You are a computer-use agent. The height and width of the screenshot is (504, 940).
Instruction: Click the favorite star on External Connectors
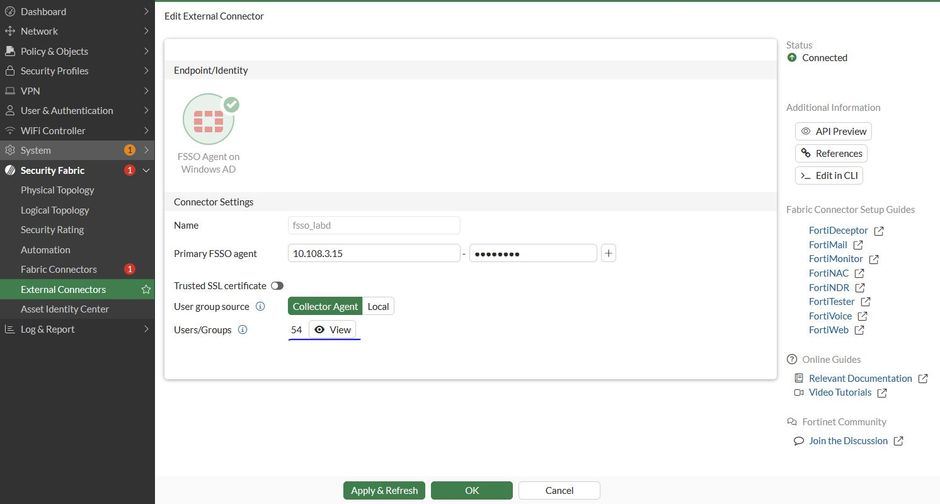146,289
